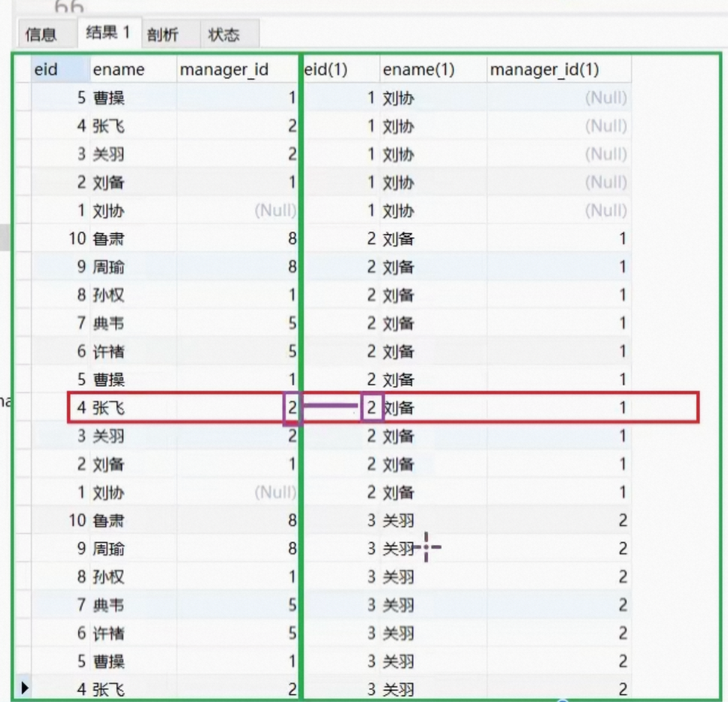Click manager_id(1) 1 in the 典韦 / 刘备 row
728x702 pixels.
[x=623, y=323]
